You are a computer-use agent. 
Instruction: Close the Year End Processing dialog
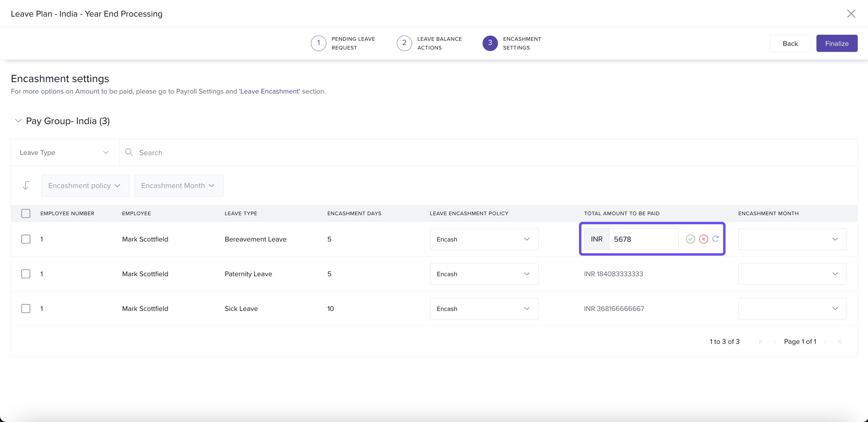851,14
